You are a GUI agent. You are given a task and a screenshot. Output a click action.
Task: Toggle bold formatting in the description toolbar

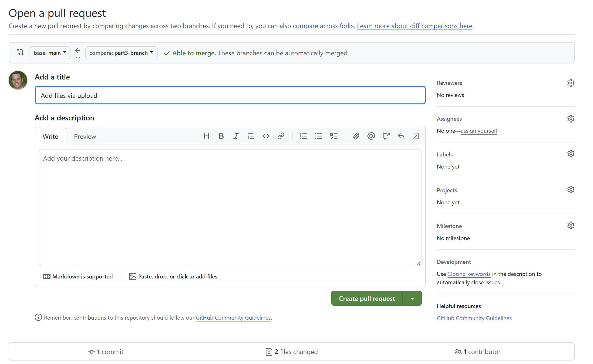pyautogui.click(x=221, y=136)
